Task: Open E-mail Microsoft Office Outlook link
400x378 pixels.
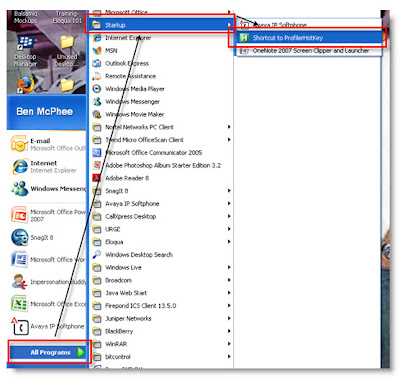Action: pos(48,144)
